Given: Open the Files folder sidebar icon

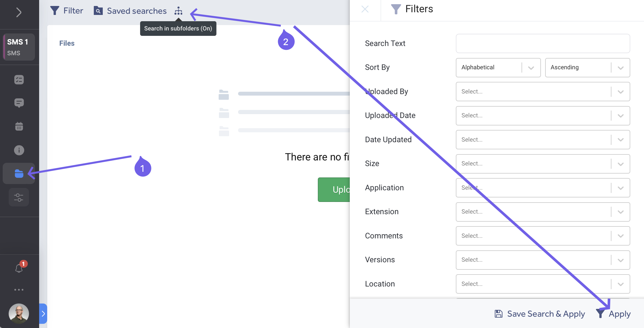Looking at the screenshot, I should point(19,173).
